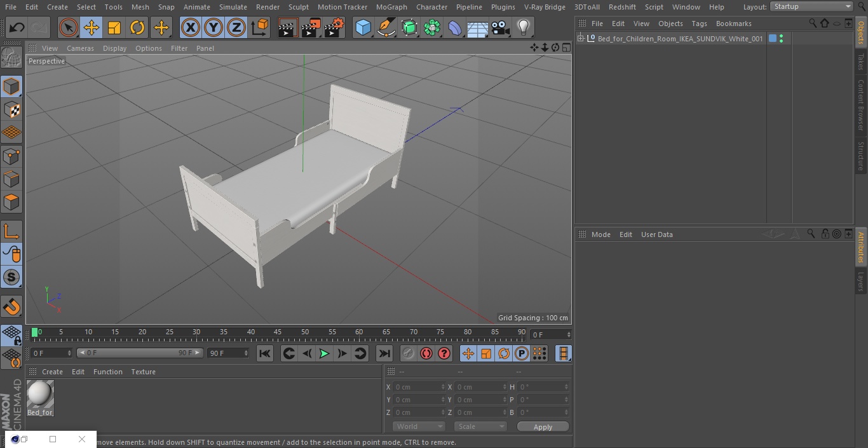Click the Enable Axis icon
Viewport: 868px width, 448px height.
pyautogui.click(x=11, y=231)
